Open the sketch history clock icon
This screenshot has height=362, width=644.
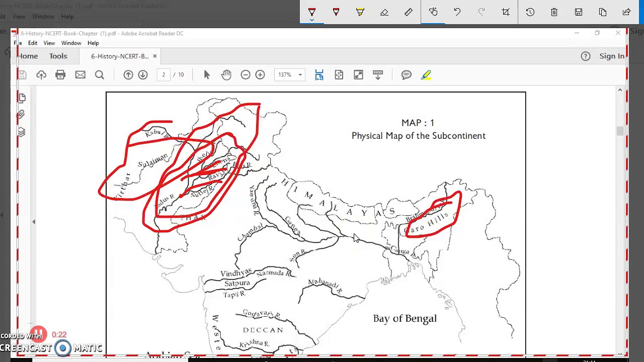pyautogui.click(x=530, y=12)
